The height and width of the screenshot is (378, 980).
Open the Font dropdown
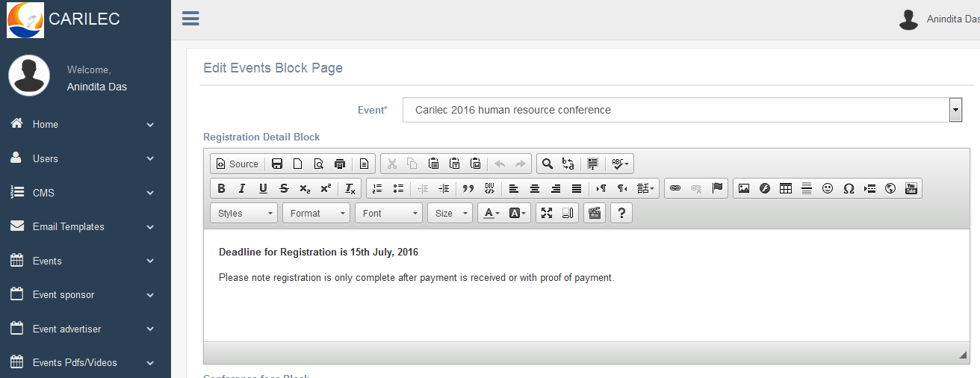[388, 213]
